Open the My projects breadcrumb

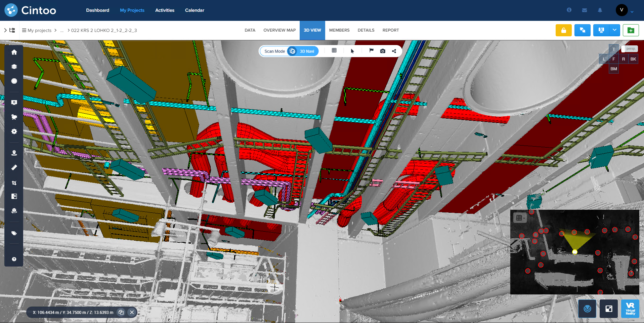coord(40,30)
